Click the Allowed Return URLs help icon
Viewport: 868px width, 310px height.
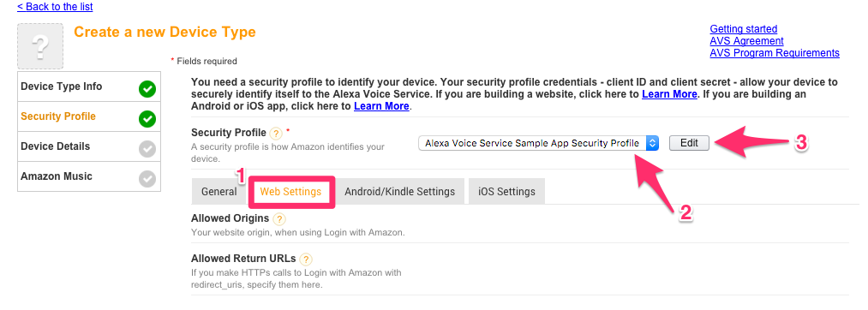click(306, 259)
